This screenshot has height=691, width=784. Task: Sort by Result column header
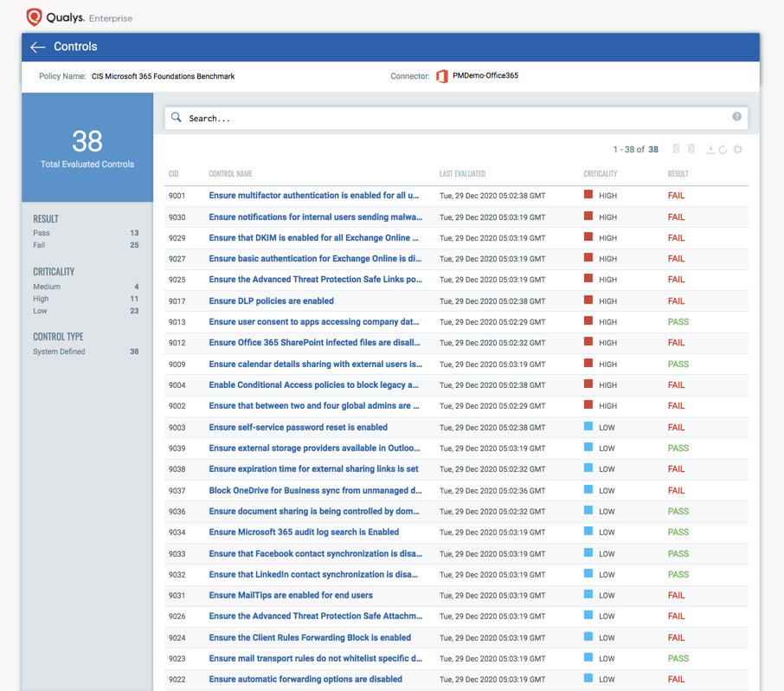678,174
